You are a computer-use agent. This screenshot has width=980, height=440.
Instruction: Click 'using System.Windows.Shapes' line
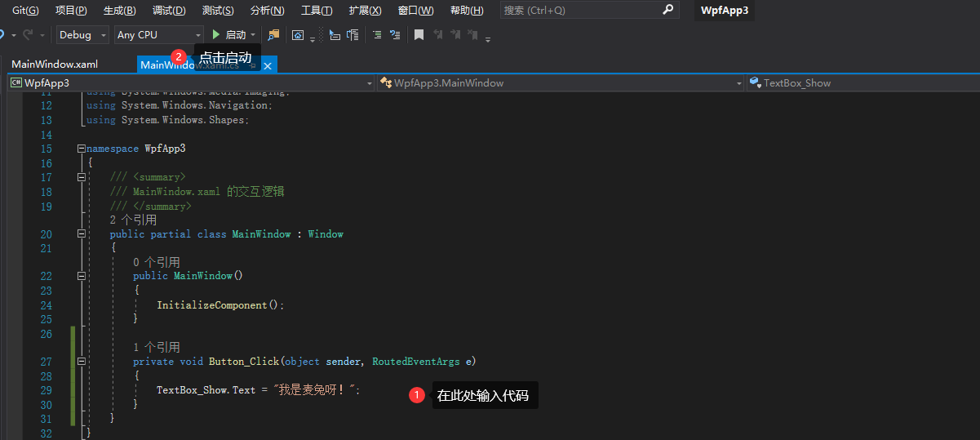click(x=167, y=120)
